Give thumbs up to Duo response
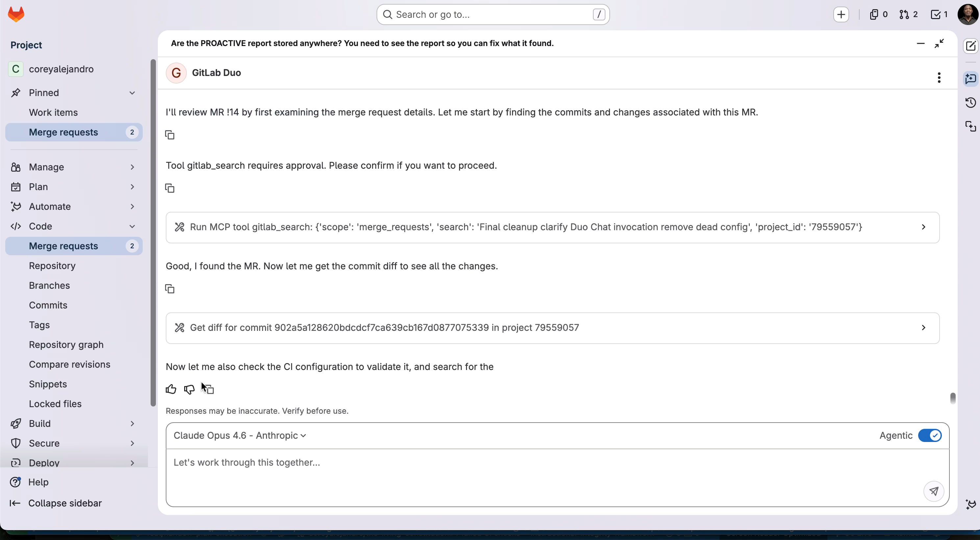 coord(171,389)
